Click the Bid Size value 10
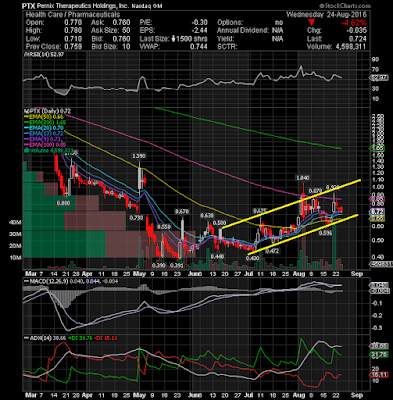393x400 pixels. 126,47
